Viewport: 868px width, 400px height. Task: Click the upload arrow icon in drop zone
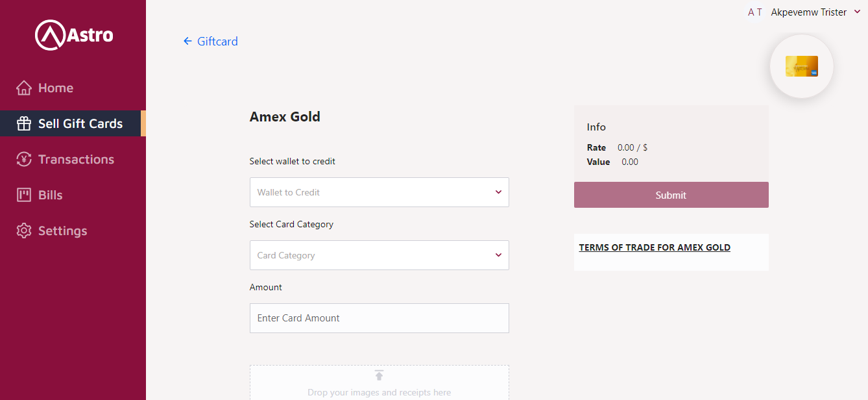click(379, 375)
